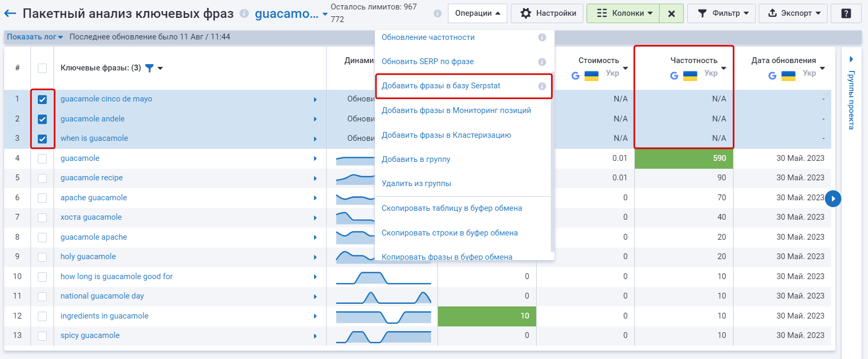Click the Частотность column header text
The image size is (868, 359).
click(694, 60)
